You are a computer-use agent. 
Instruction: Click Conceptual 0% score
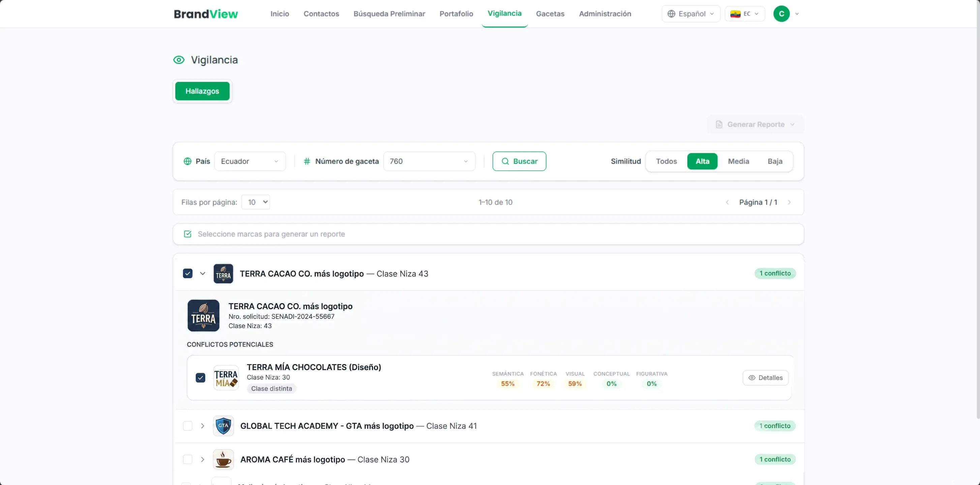tap(611, 384)
